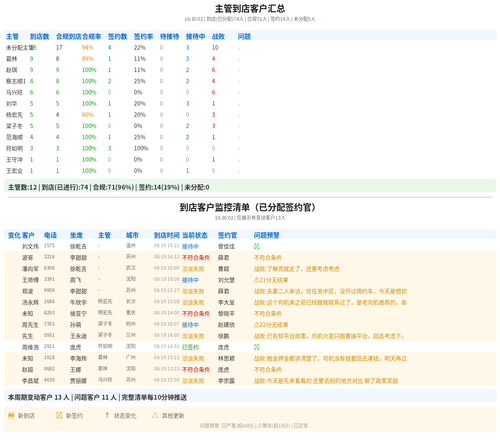Click the 梁子冬 supervisor row name

(14, 126)
